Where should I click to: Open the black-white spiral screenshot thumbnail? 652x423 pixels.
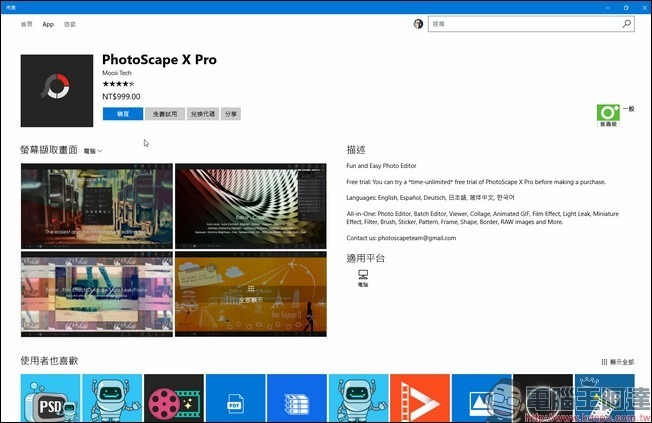(x=251, y=206)
